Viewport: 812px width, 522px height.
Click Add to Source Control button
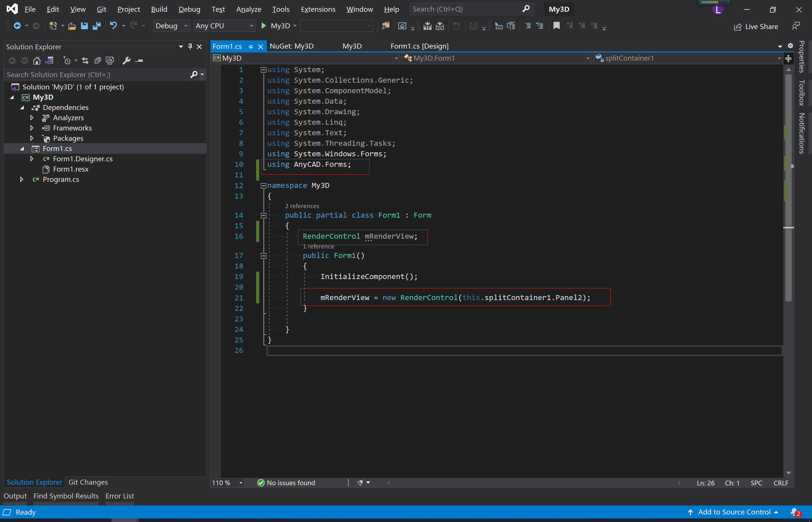(x=733, y=512)
